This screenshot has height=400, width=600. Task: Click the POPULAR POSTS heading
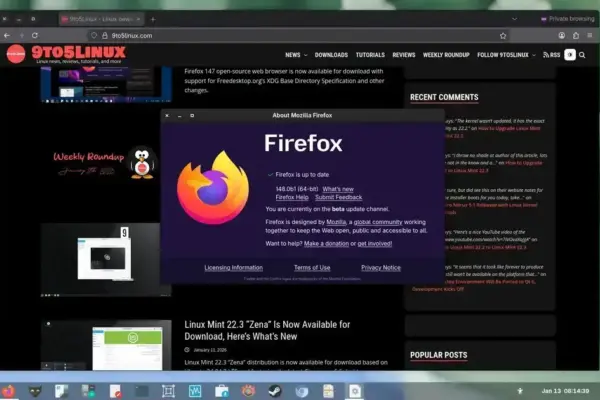click(x=439, y=355)
